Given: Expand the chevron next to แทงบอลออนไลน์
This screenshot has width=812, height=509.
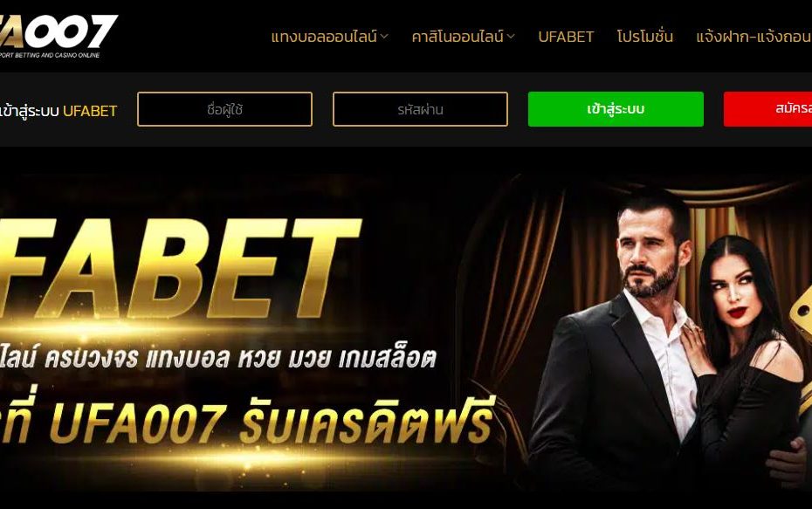Looking at the screenshot, I should click(x=384, y=37).
